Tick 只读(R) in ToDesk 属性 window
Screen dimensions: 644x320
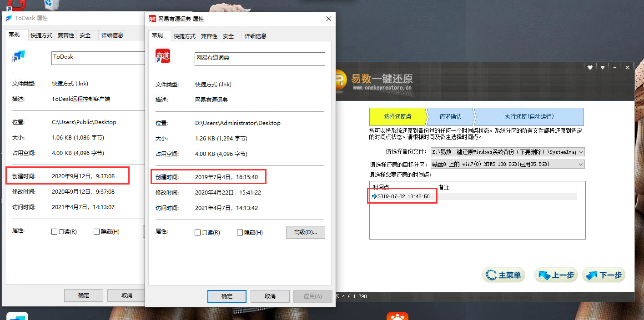coord(55,232)
